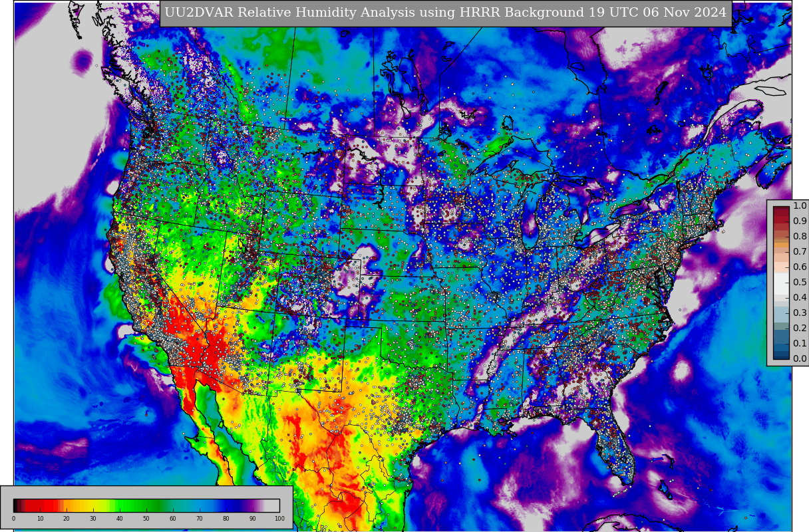Screen dimensions: 809x532
Task: Click the 80 tick label on humidity colorbar
Action: pos(226,519)
